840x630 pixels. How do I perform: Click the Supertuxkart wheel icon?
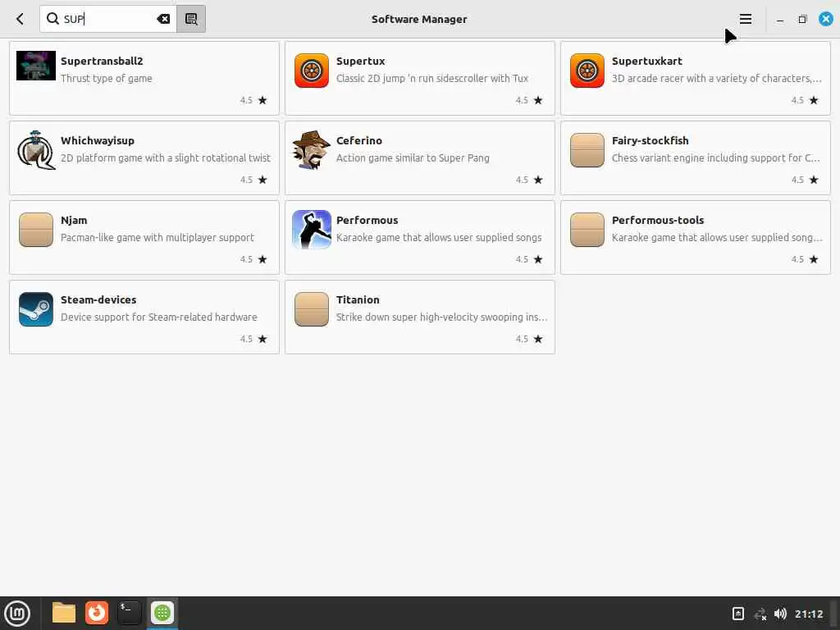coord(587,71)
